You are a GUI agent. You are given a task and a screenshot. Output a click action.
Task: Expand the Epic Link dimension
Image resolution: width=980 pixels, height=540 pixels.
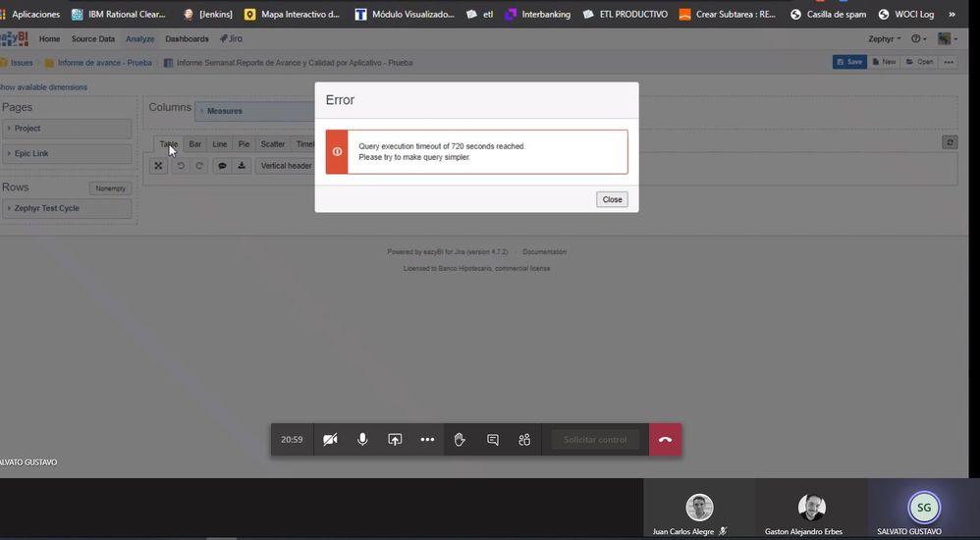pos(67,153)
